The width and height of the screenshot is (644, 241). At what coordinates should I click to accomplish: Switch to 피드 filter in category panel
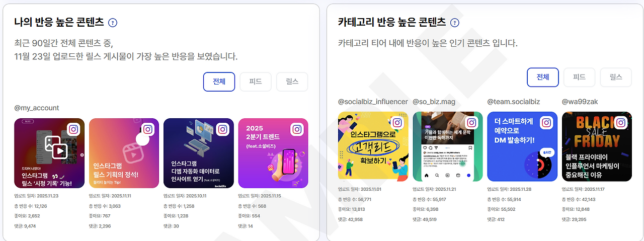(x=580, y=77)
